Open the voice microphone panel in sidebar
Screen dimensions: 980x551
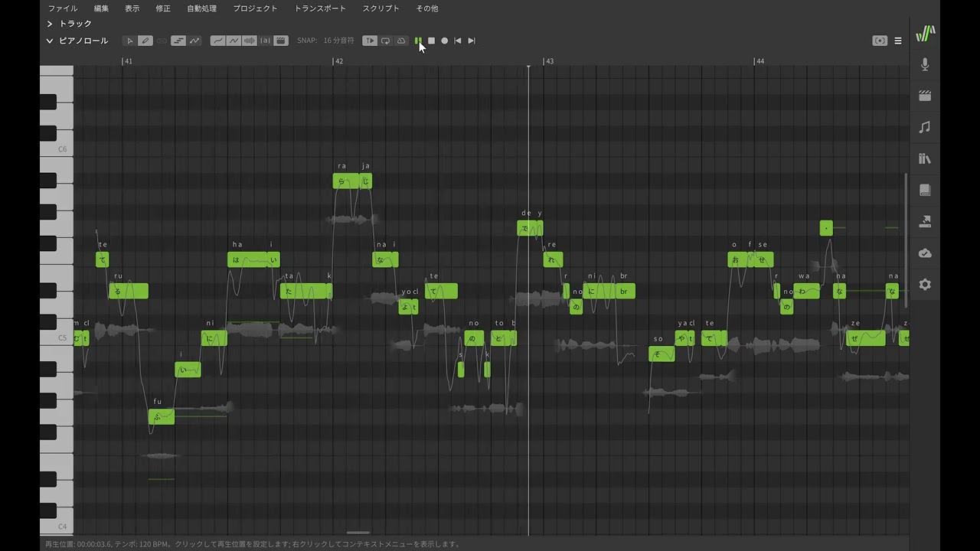pos(925,65)
